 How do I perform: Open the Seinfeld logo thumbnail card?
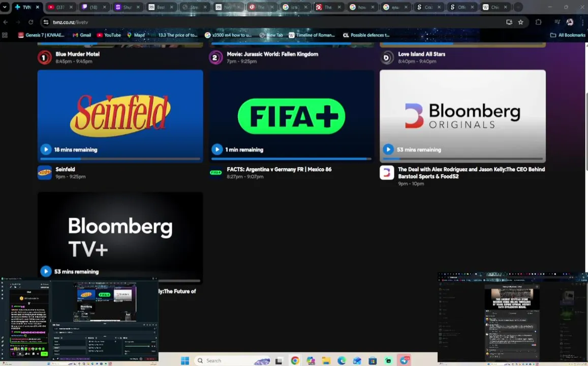[x=120, y=116]
